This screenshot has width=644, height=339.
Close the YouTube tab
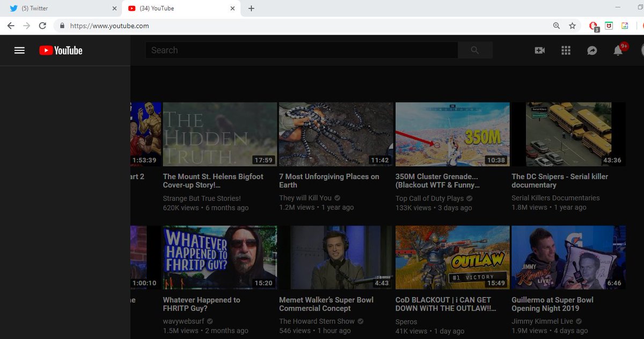pos(232,9)
